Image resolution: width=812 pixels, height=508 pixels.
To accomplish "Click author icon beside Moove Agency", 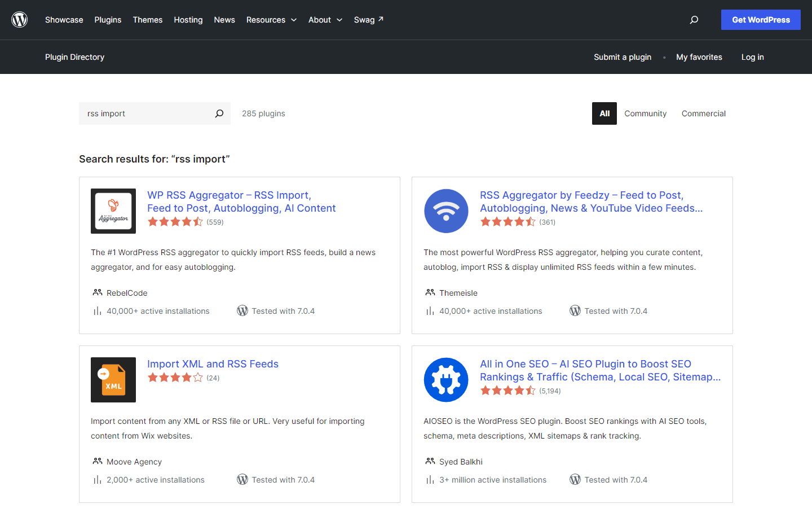I will [x=98, y=461].
